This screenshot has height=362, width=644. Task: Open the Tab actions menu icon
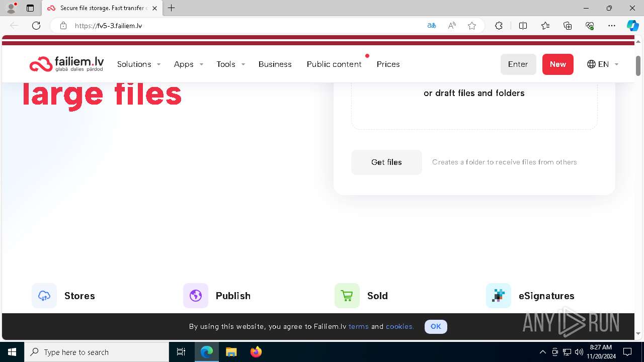coord(30,8)
